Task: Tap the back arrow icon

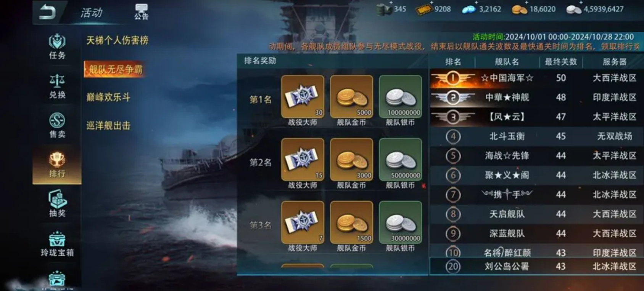Action: pyautogui.click(x=48, y=12)
